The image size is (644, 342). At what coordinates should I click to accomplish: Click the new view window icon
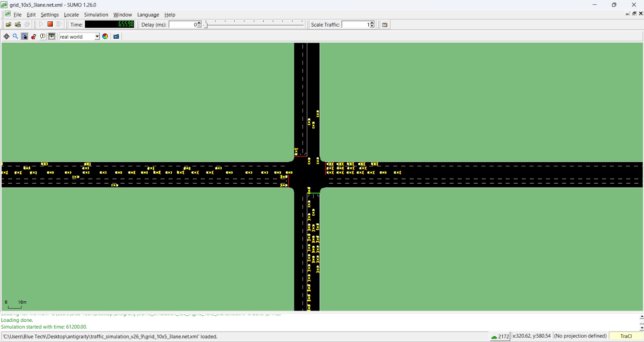(x=385, y=25)
